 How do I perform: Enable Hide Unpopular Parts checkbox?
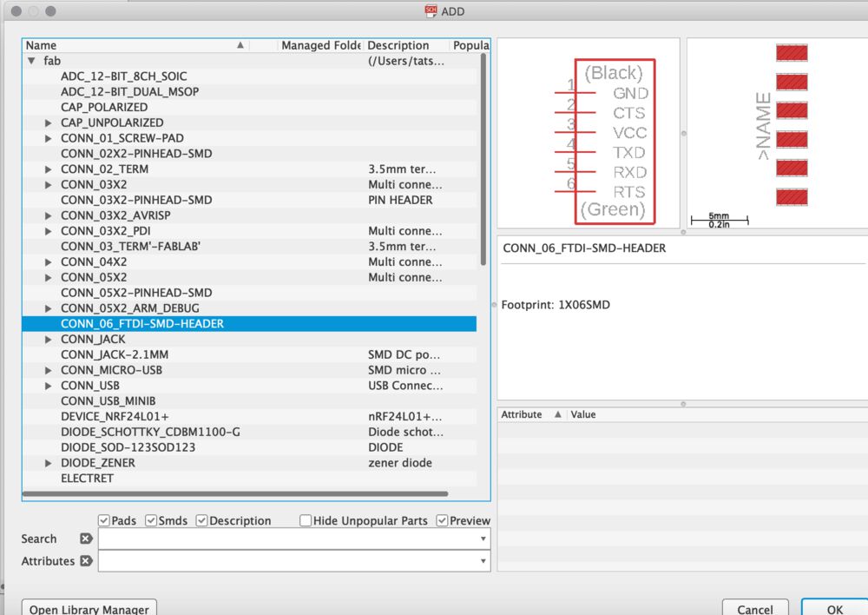pos(305,521)
